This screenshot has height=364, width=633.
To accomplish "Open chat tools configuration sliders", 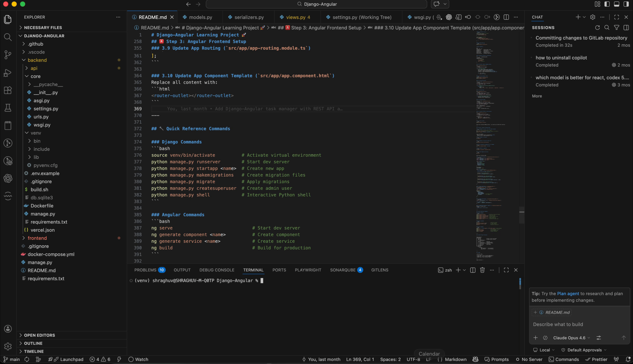I will [x=599, y=338].
